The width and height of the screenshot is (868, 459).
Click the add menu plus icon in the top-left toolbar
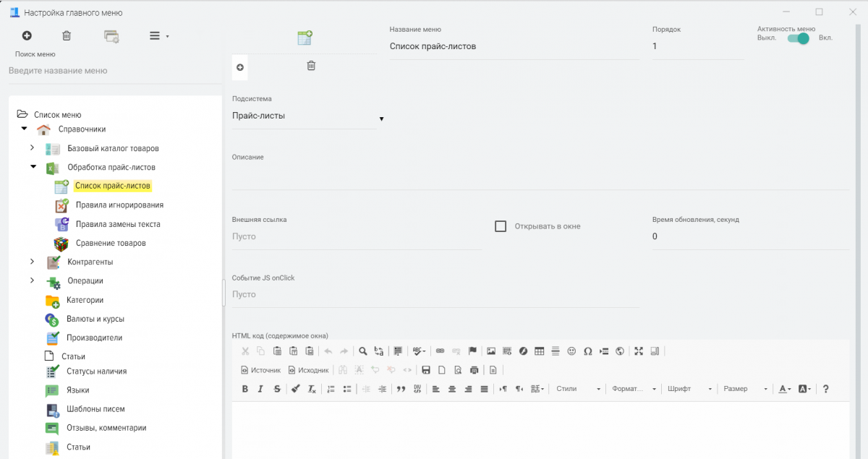click(27, 35)
